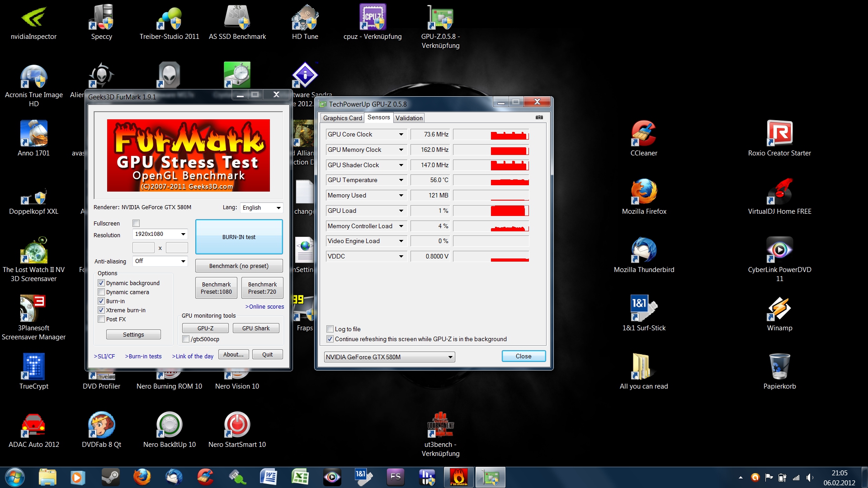The image size is (868, 488).
Task: Expand GPU Temperature sensor dropdown
Action: coord(401,180)
